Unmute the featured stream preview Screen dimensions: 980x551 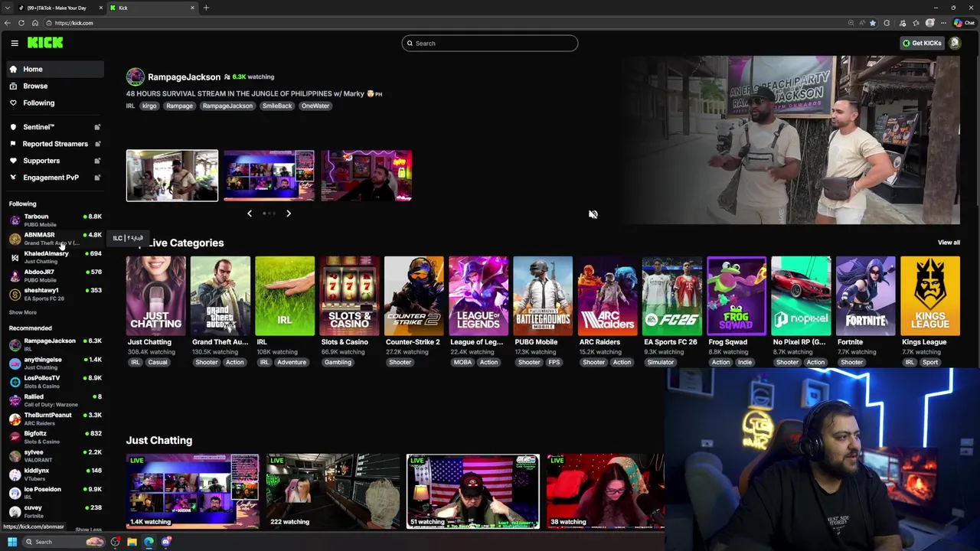[x=593, y=214]
